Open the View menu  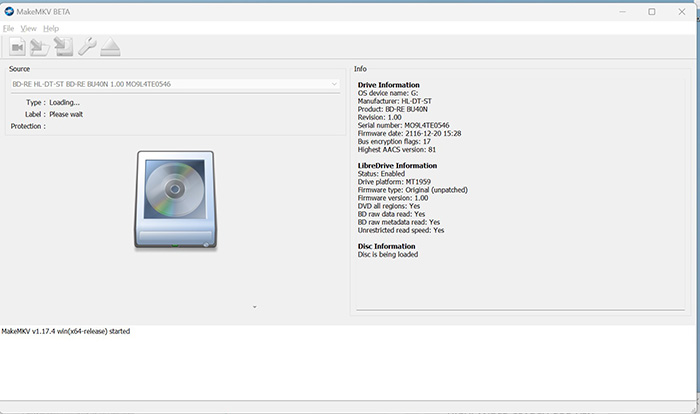coord(29,29)
